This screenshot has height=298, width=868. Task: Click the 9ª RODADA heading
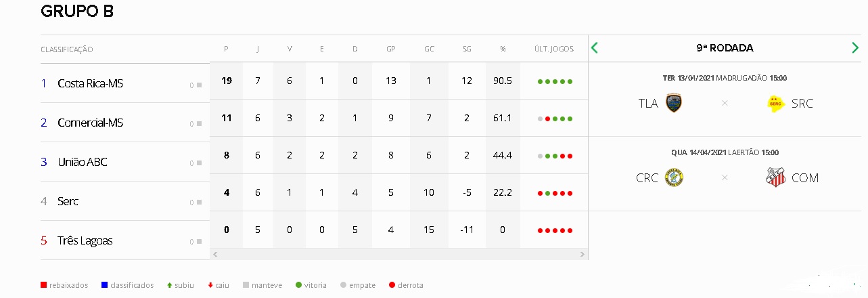point(725,48)
